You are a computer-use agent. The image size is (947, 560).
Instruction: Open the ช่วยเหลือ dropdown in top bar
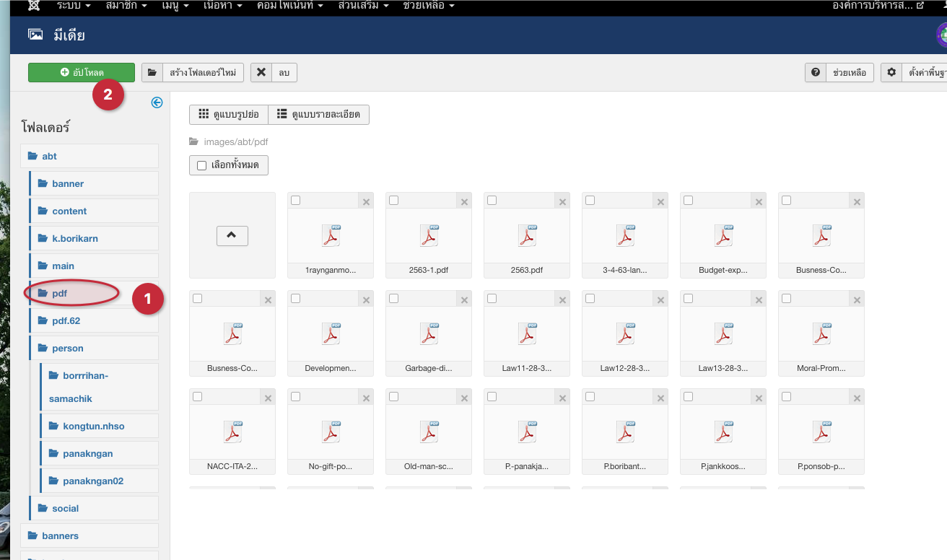428,5
